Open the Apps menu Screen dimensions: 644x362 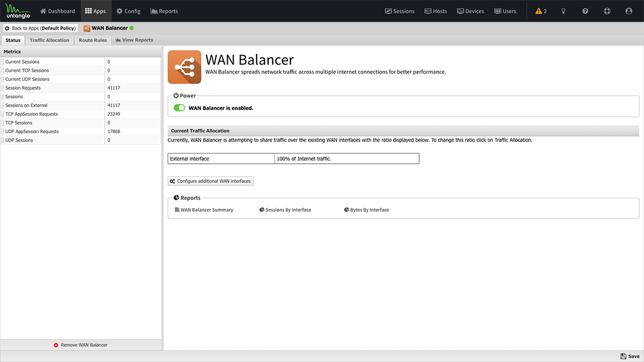(x=95, y=11)
